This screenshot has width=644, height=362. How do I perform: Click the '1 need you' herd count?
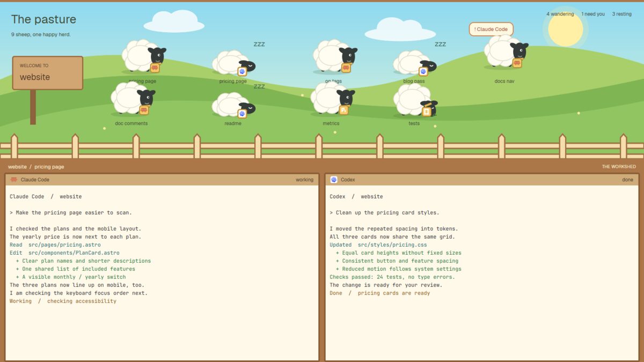[x=593, y=14]
